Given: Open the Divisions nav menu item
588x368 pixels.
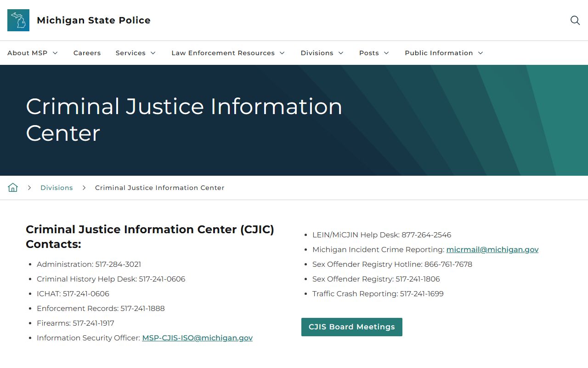Looking at the screenshot, I should coord(317,53).
